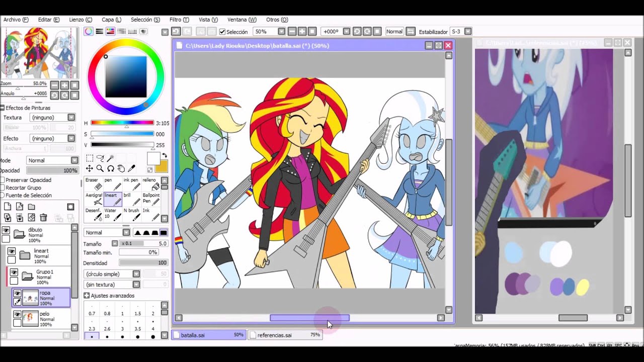Screen dimensions: 644x362
Task: Hide the lineart folder layer
Action: (x=12, y=251)
